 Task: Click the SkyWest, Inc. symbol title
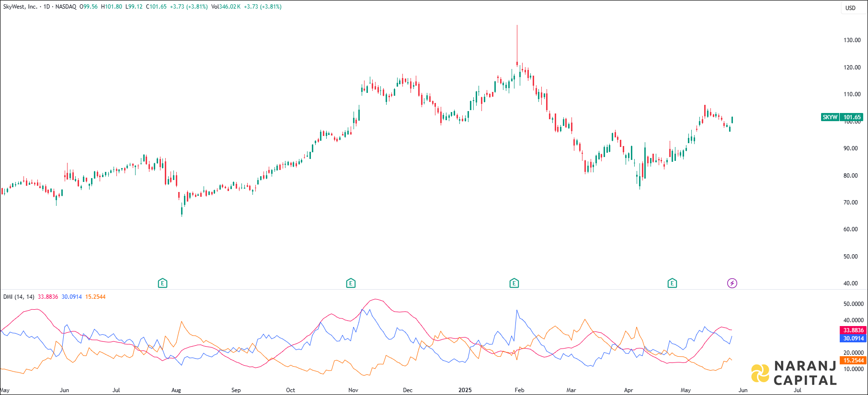point(20,7)
